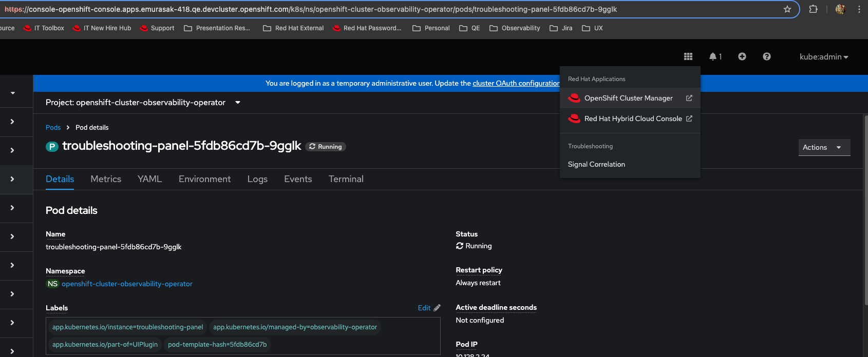Open IT Toolbox bookmark
This screenshot has width=868, height=357.
tap(44, 28)
